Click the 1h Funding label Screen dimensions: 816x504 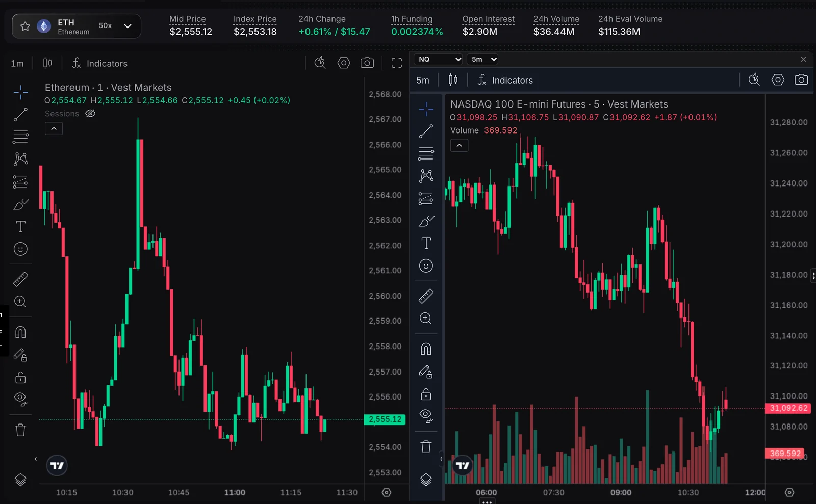point(412,19)
